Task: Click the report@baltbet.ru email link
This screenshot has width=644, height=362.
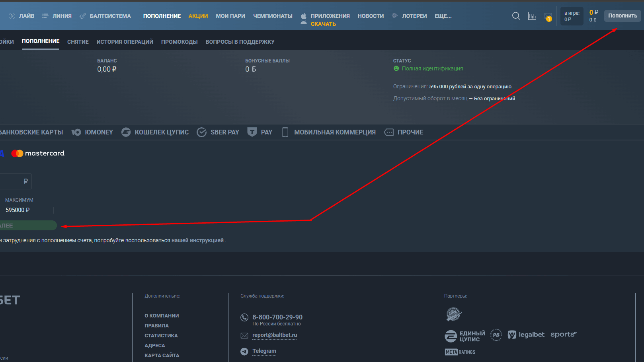Action: tap(275, 335)
